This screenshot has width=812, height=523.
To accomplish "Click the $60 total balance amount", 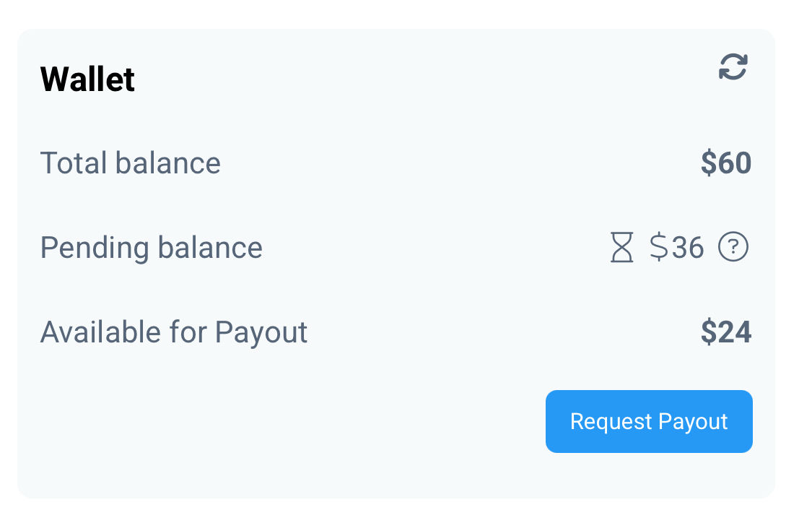I will [725, 163].
